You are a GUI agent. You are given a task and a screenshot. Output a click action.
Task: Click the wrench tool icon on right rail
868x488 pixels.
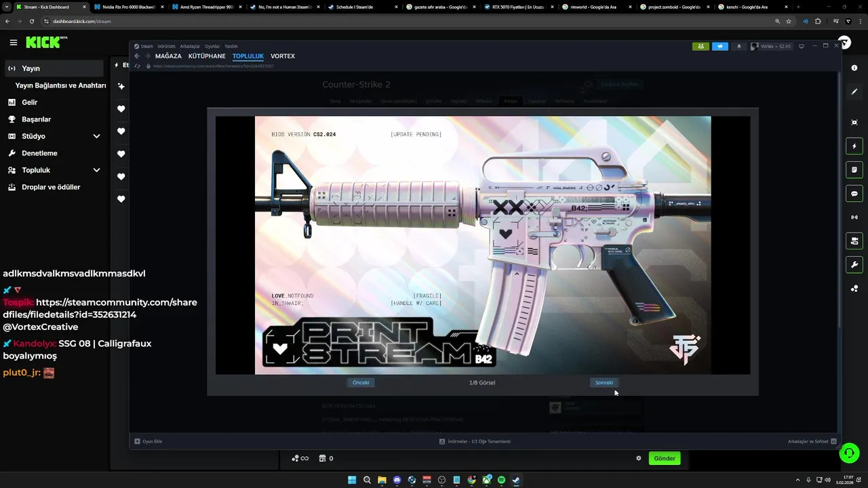coord(854,264)
